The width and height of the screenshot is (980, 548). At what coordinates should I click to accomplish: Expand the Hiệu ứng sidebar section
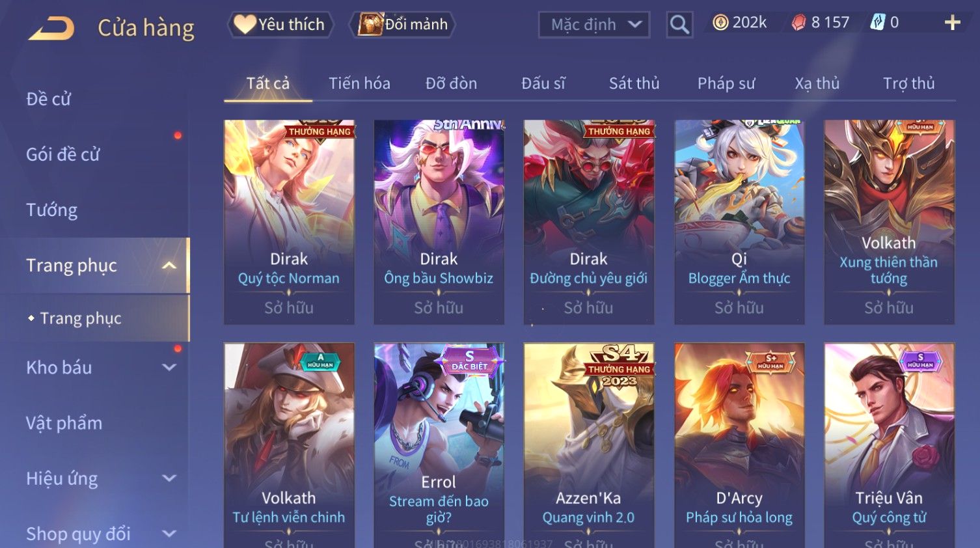[x=169, y=478]
